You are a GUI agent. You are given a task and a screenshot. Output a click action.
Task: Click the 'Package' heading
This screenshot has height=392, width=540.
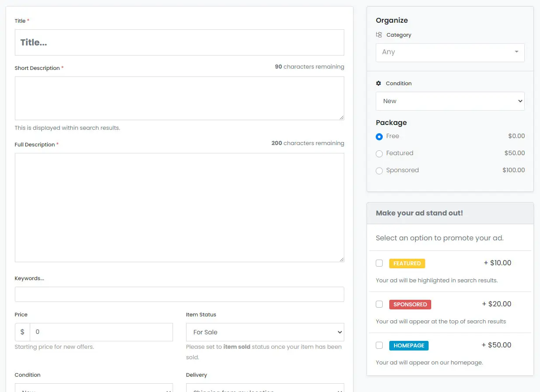click(391, 123)
